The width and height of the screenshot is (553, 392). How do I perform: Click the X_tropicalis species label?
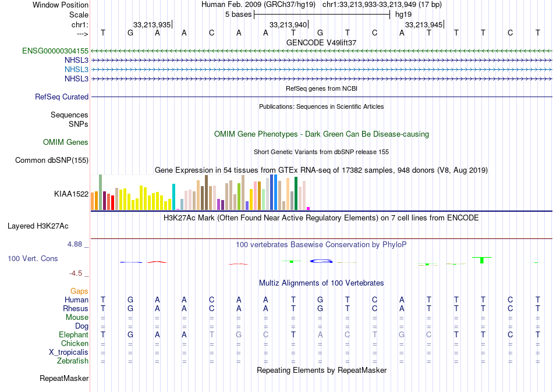click(x=69, y=352)
